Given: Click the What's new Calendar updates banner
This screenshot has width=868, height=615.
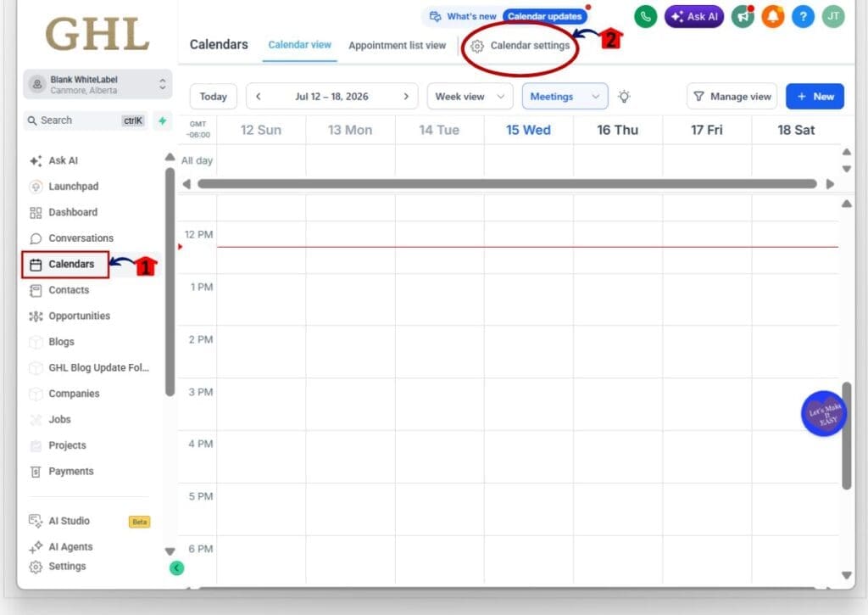Looking at the screenshot, I should [507, 17].
